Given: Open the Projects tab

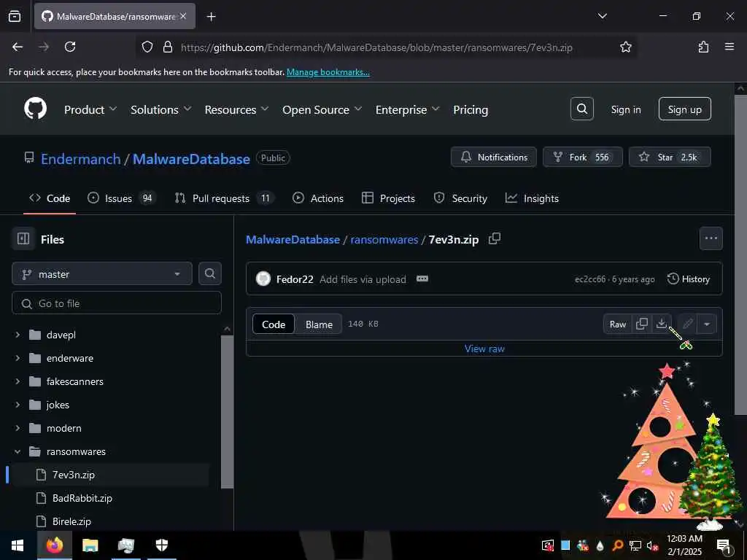Looking at the screenshot, I should coord(388,198).
